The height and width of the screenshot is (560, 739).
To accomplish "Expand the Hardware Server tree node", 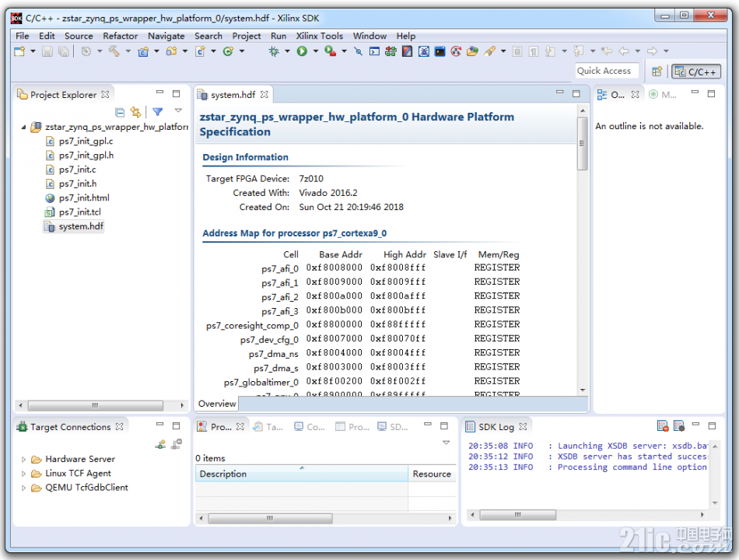I will point(23,459).
